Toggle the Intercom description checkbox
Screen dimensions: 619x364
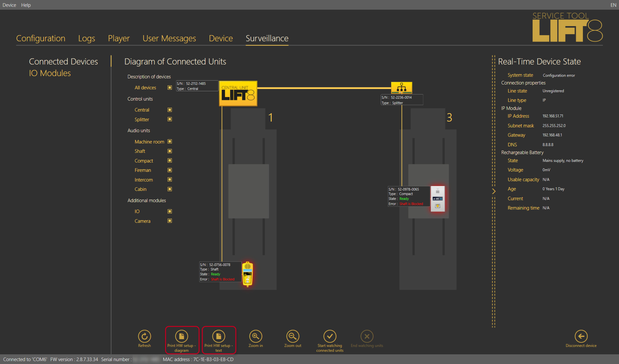169,180
